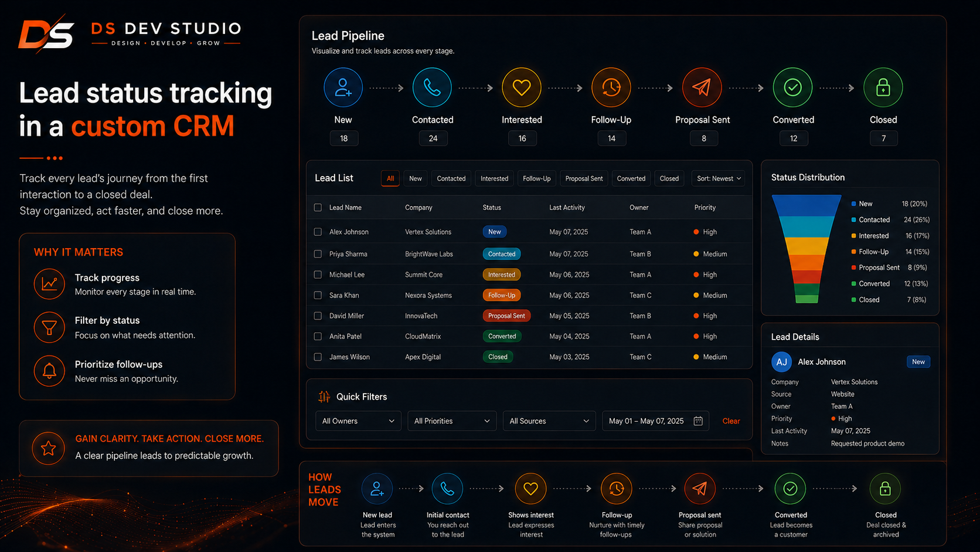Image resolution: width=980 pixels, height=552 pixels.
Task: Click the Proposal sent icon in How Leads Move
Action: tap(700, 489)
